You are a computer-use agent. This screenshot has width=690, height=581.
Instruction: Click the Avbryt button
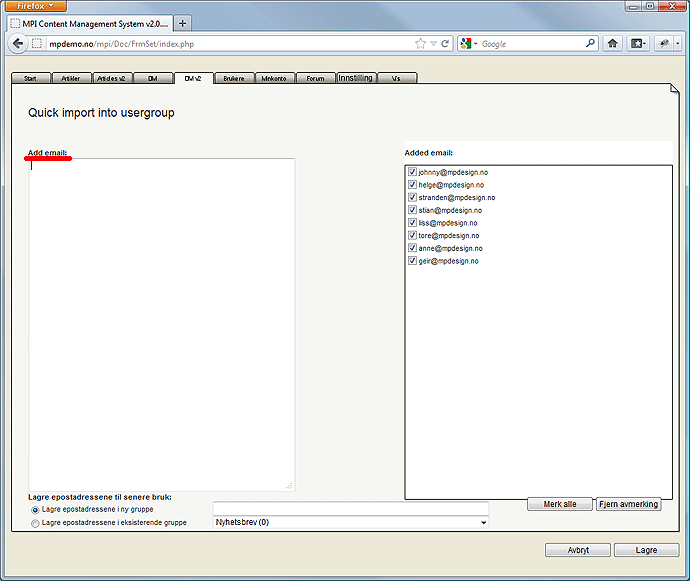coord(578,550)
